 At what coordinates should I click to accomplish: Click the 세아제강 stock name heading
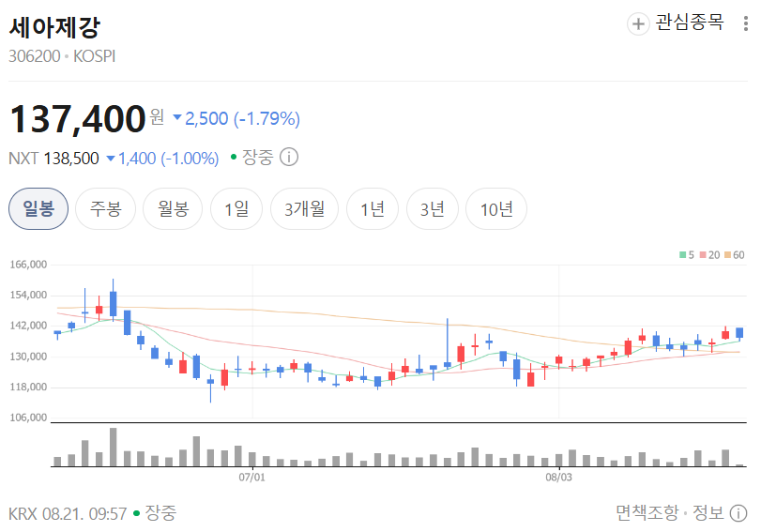pos(54,27)
